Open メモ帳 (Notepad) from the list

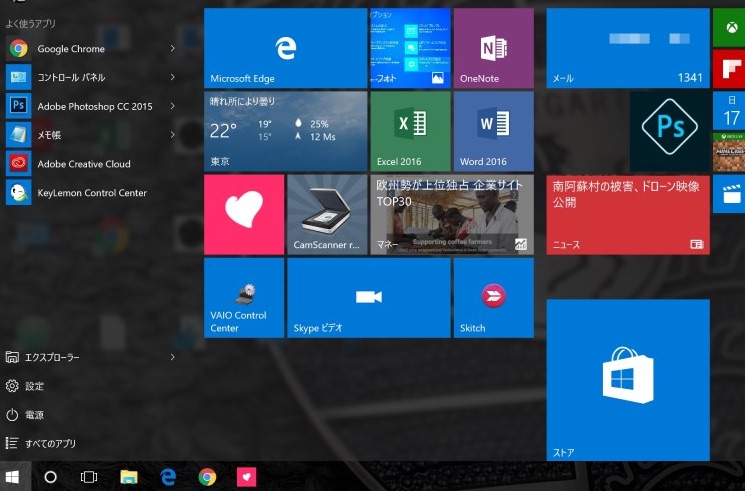90,135
